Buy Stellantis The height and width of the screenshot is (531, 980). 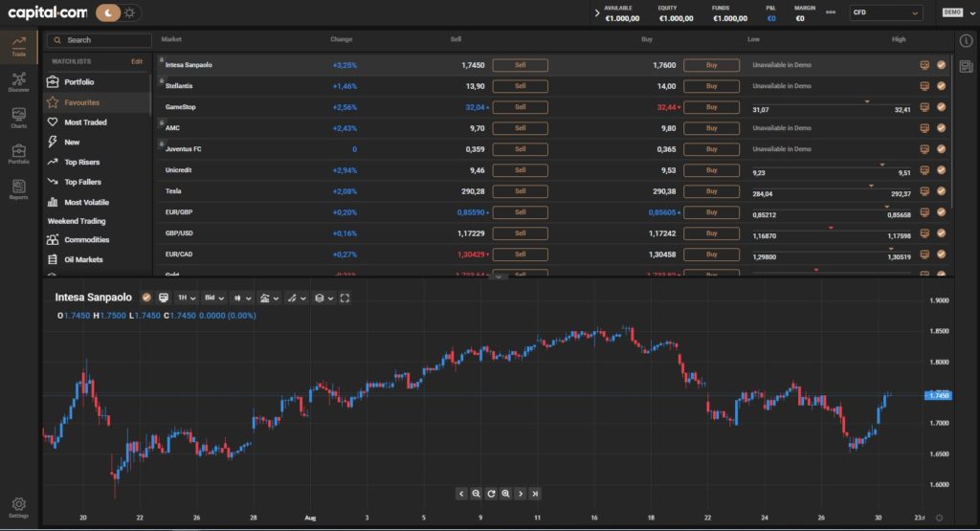point(711,86)
